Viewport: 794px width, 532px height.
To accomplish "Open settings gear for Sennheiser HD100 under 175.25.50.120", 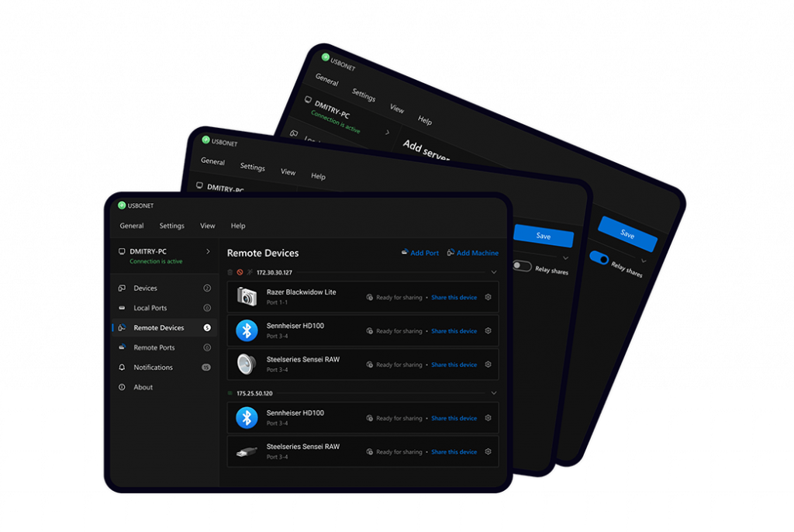I will point(488,418).
